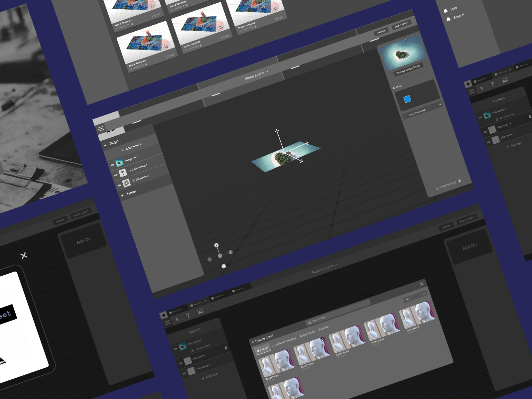Click Preview in the center scene editor
This screenshot has width=532, height=399.
(x=381, y=32)
